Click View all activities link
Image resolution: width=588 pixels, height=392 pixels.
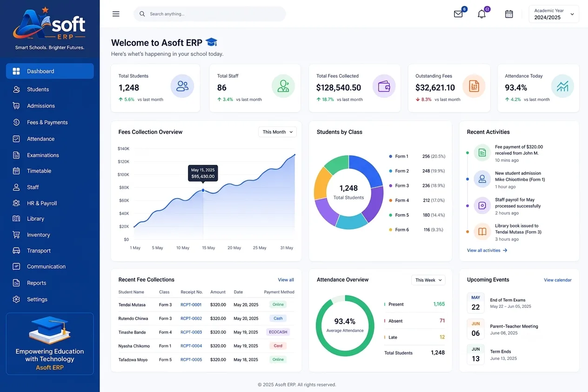[487, 250]
